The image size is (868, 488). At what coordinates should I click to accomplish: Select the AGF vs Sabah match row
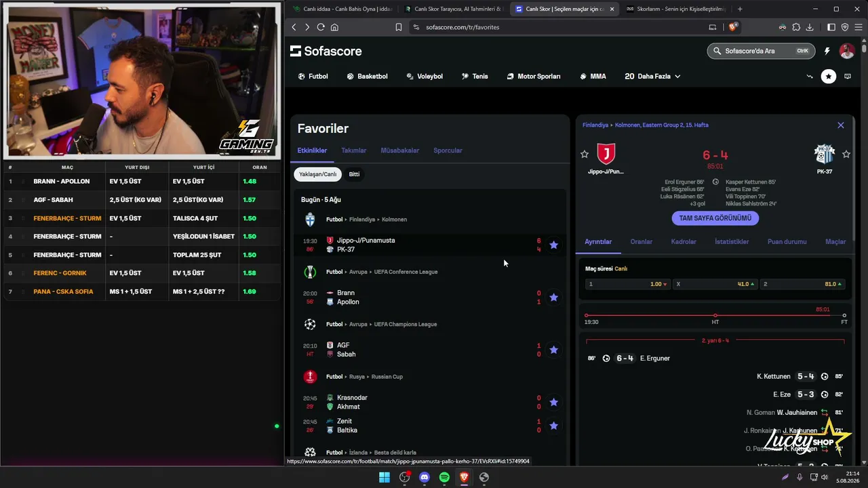click(430, 350)
